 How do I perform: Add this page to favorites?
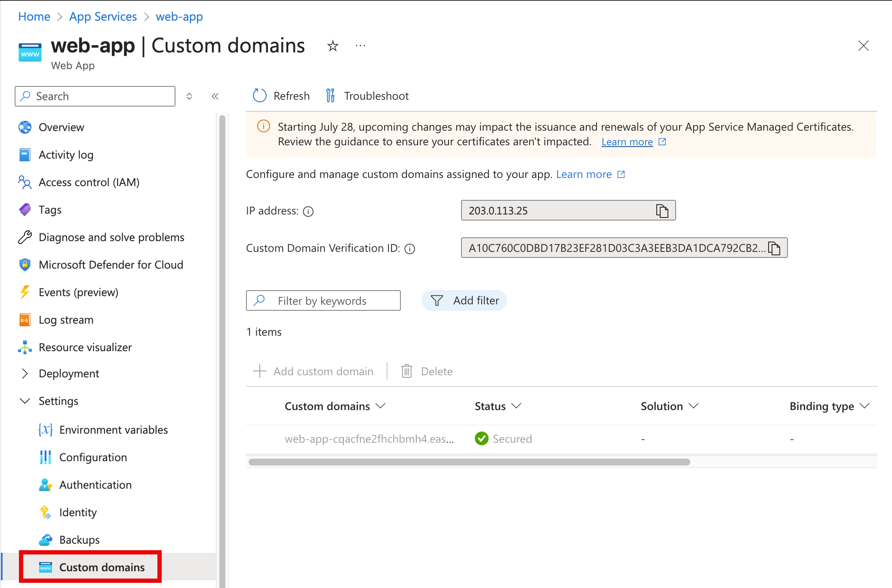332,46
